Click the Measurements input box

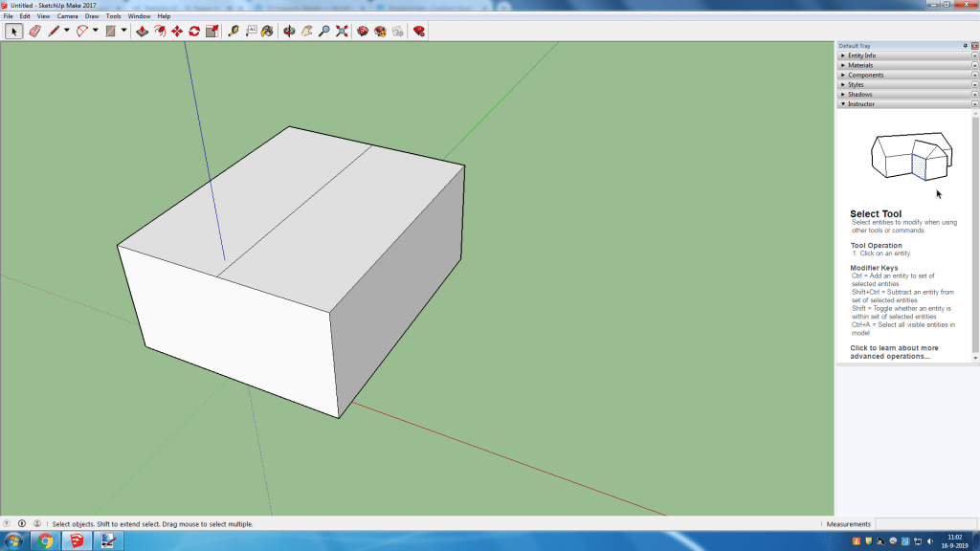(924, 524)
